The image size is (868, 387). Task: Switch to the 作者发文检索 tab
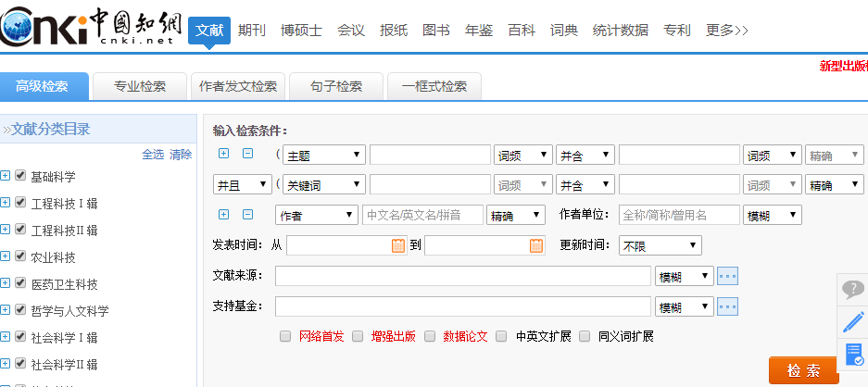coord(238,86)
